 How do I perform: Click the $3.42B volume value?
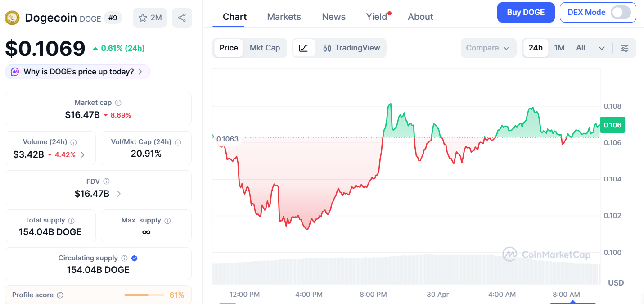(29, 154)
